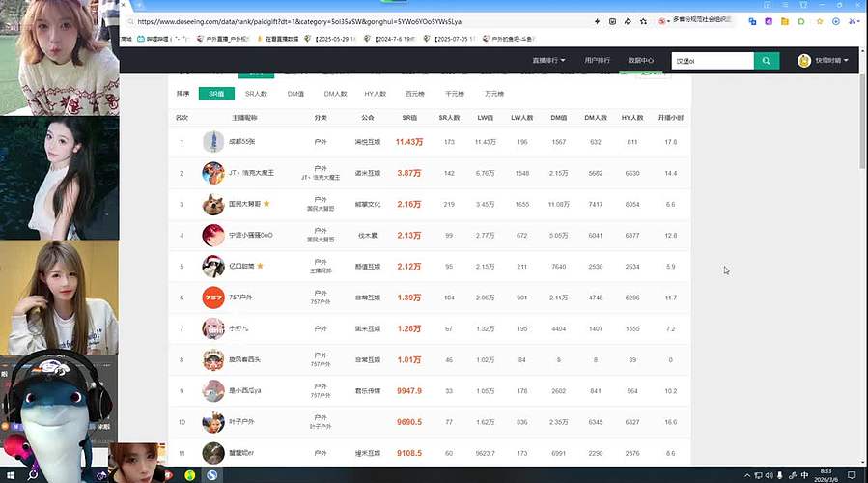Select the 万元榜 sort tab

[494, 94]
